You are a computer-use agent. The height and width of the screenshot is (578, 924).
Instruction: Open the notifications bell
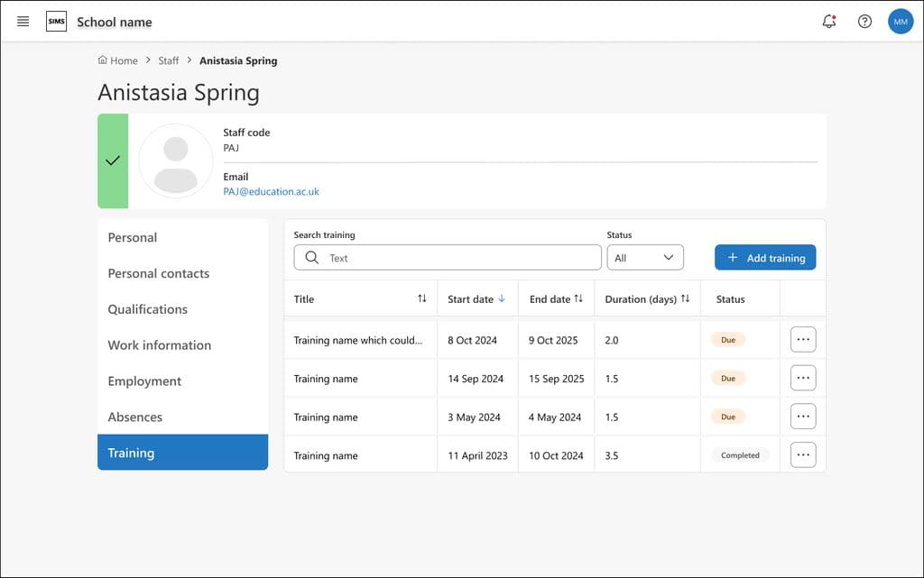click(x=829, y=22)
